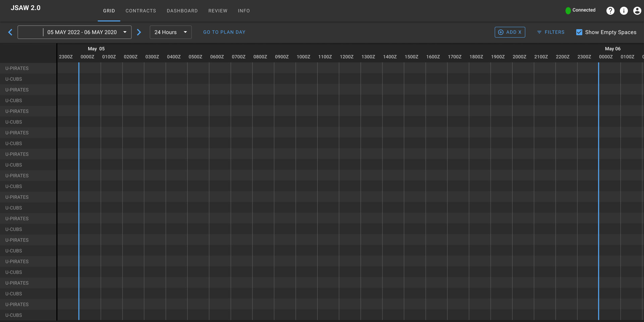Switch to the GRID tab
Viewport: 644px width, 322px height.
coord(109,11)
